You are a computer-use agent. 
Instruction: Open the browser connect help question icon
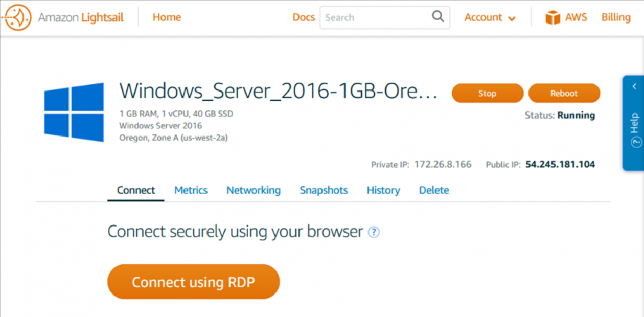click(x=374, y=232)
